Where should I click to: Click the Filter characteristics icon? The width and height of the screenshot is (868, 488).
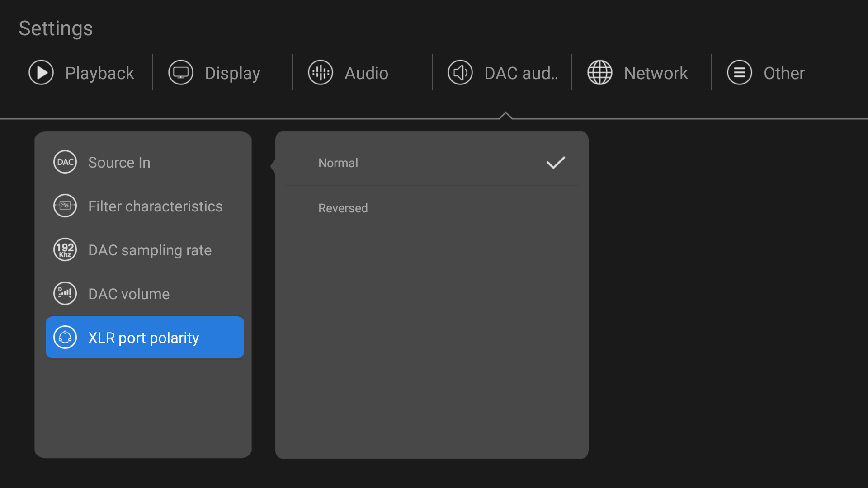click(x=65, y=206)
